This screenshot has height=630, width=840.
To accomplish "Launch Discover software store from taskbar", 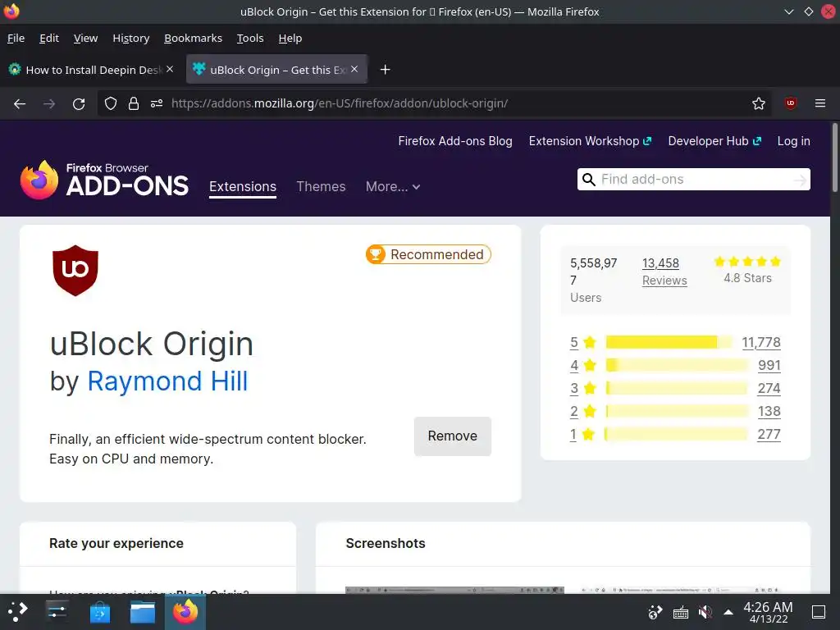I will (x=99, y=612).
